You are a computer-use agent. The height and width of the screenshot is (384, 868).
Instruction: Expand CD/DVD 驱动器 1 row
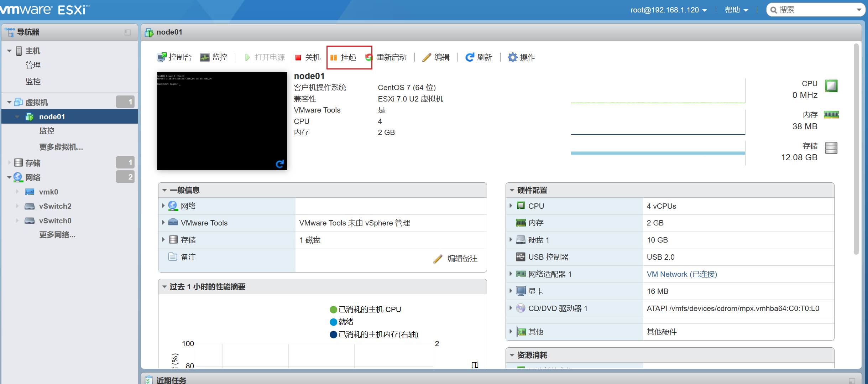511,308
